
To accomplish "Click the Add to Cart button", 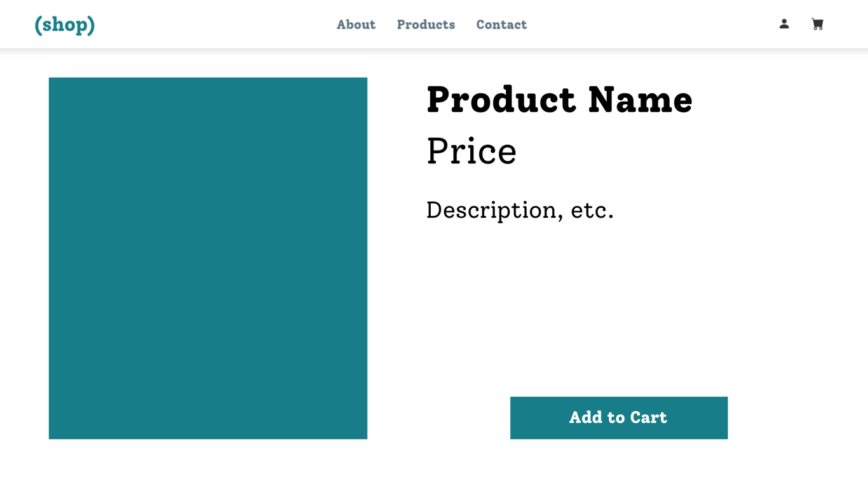I will tap(618, 417).
